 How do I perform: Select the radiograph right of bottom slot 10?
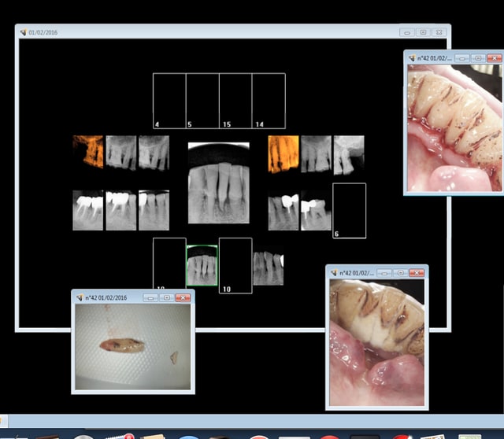[x=269, y=268]
